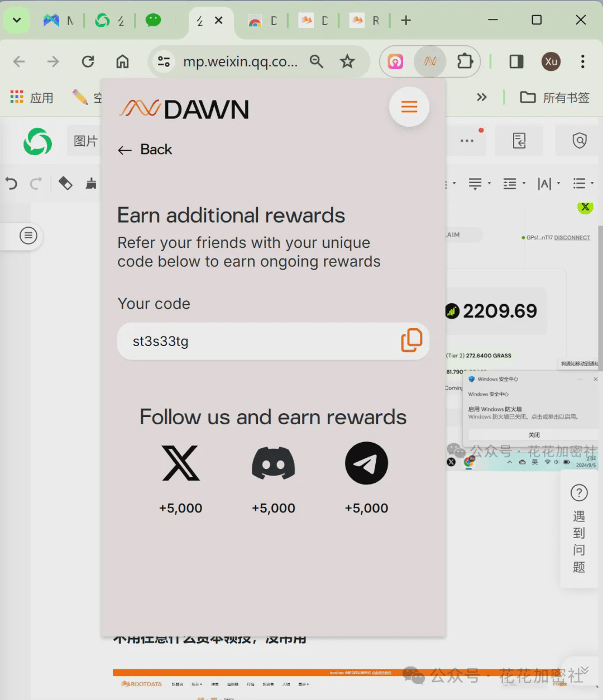Viewport: 603px width, 700px height.
Task: Click the green editor logo
Action: [37, 141]
